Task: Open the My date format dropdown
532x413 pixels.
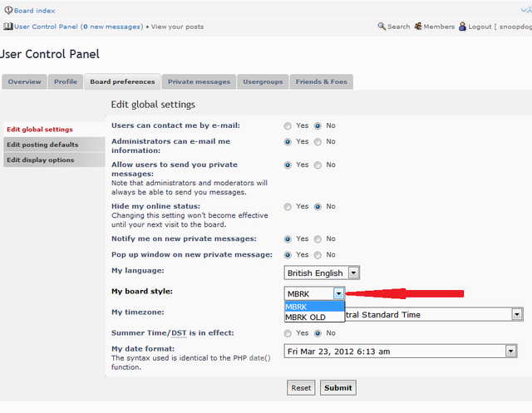Action: [x=401, y=352]
